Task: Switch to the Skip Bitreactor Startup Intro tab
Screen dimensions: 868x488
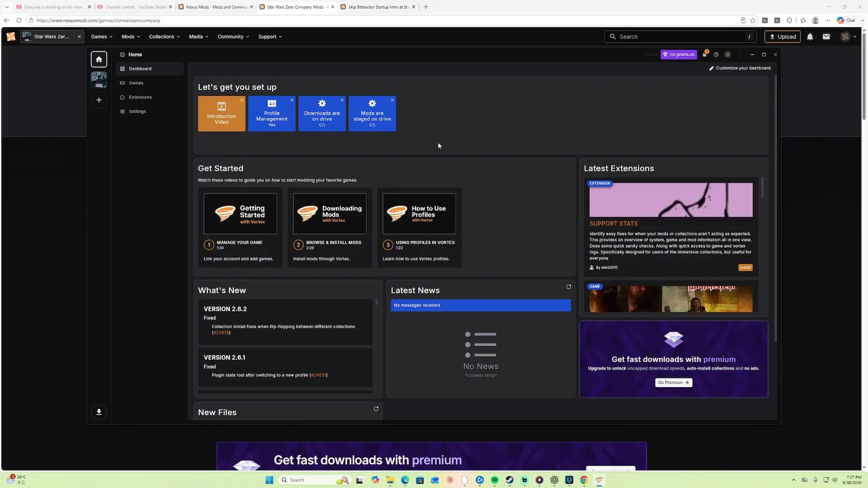Action: pos(378,7)
